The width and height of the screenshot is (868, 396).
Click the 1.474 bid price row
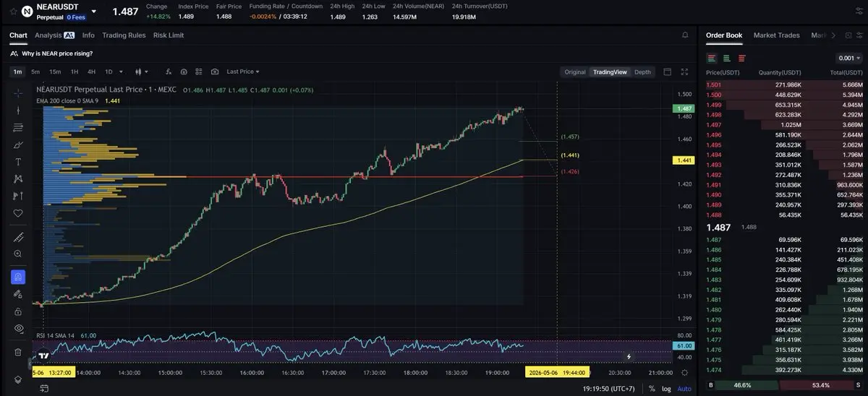[784, 369]
